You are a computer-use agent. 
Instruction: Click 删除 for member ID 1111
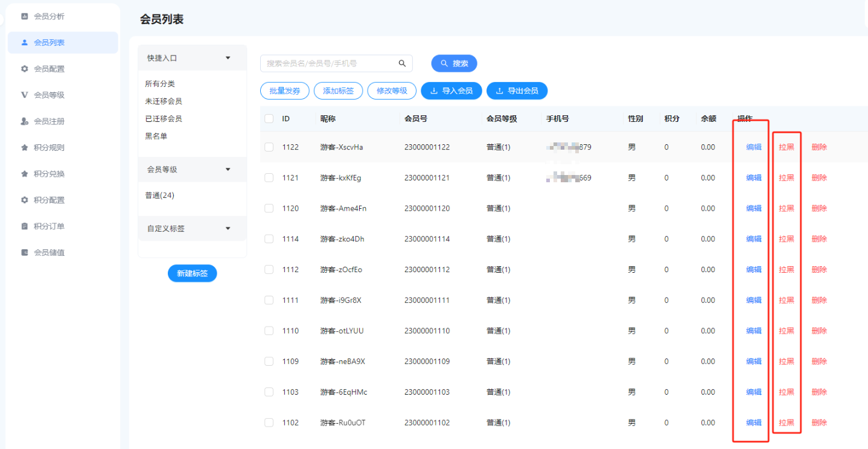819,300
